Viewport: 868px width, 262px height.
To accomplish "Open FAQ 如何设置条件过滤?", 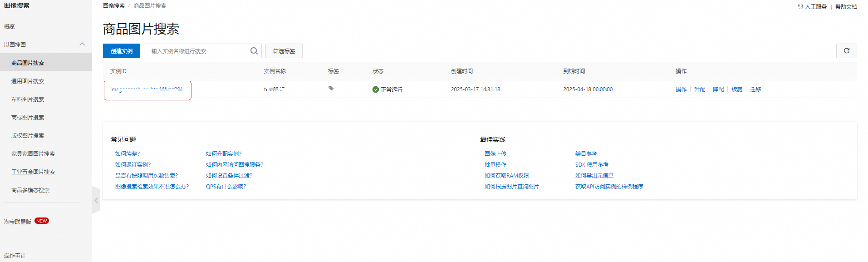I will pos(229,176).
